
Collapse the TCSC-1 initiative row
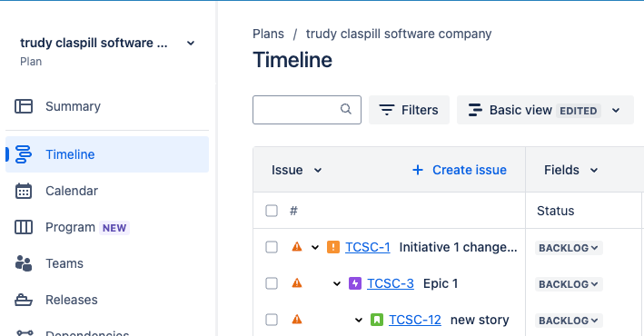tap(315, 247)
